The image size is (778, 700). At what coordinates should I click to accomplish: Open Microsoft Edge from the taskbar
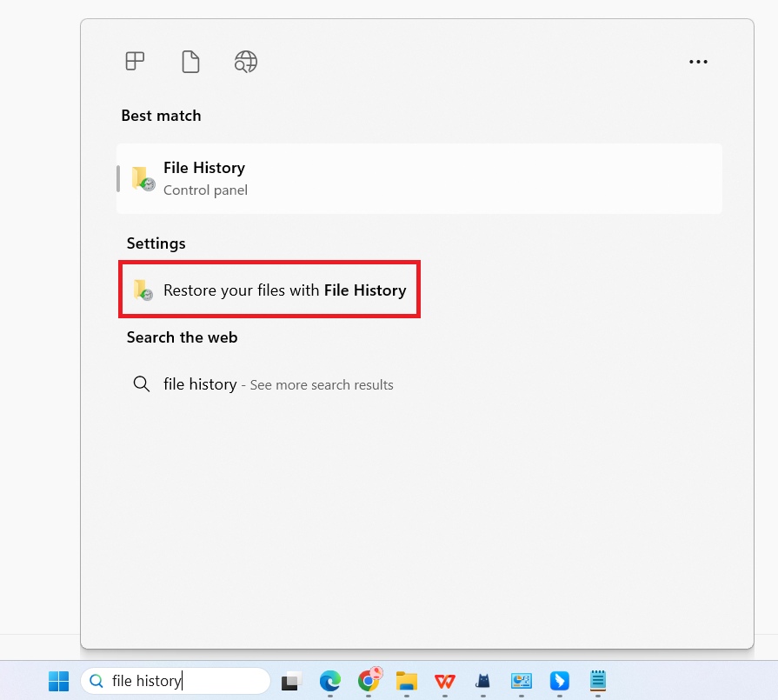pyautogui.click(x=329, y=682)
